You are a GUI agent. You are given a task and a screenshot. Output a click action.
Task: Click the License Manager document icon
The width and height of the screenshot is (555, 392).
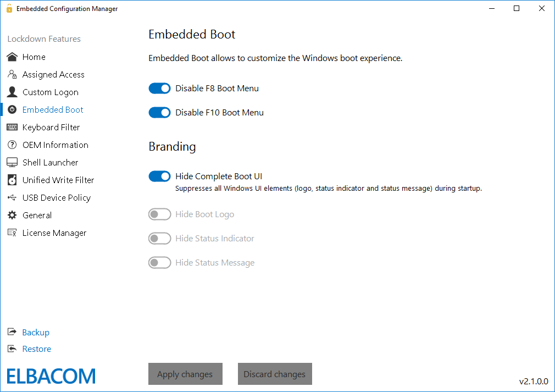click(x=12, y=233)
